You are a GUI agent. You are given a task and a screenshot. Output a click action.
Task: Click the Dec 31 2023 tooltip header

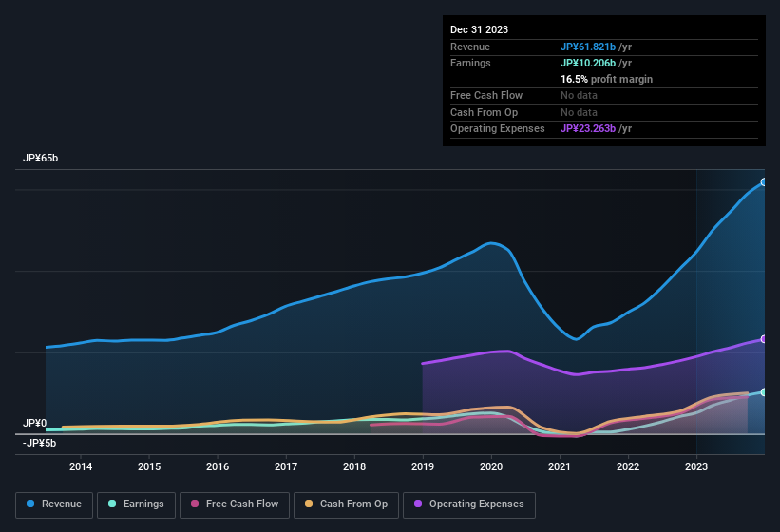479,29
